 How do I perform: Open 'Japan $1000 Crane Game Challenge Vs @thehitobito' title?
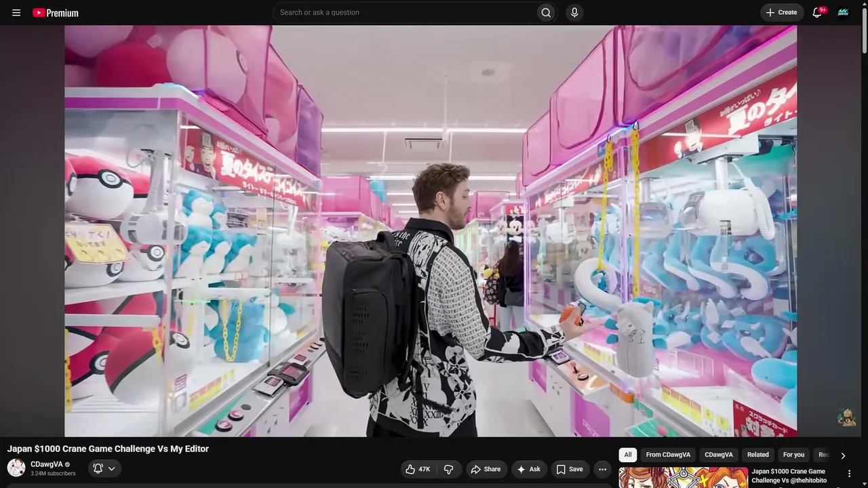789,476
